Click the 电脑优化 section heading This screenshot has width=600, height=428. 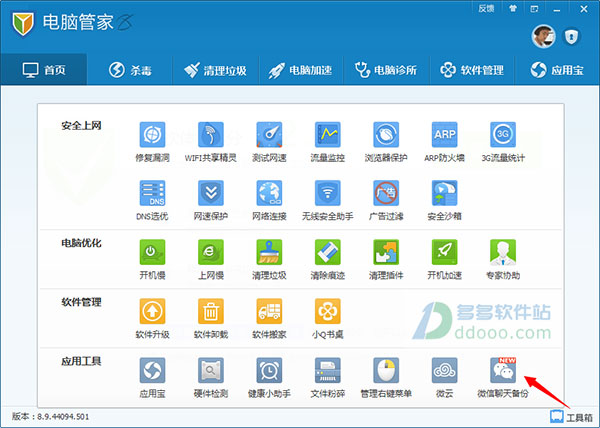tap(81, 243)
